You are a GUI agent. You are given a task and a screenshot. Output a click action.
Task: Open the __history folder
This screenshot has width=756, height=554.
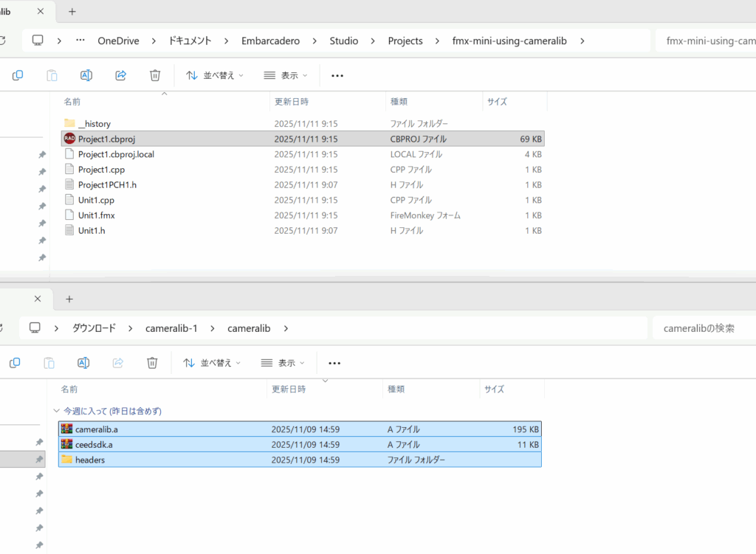(x=94, y=124)
